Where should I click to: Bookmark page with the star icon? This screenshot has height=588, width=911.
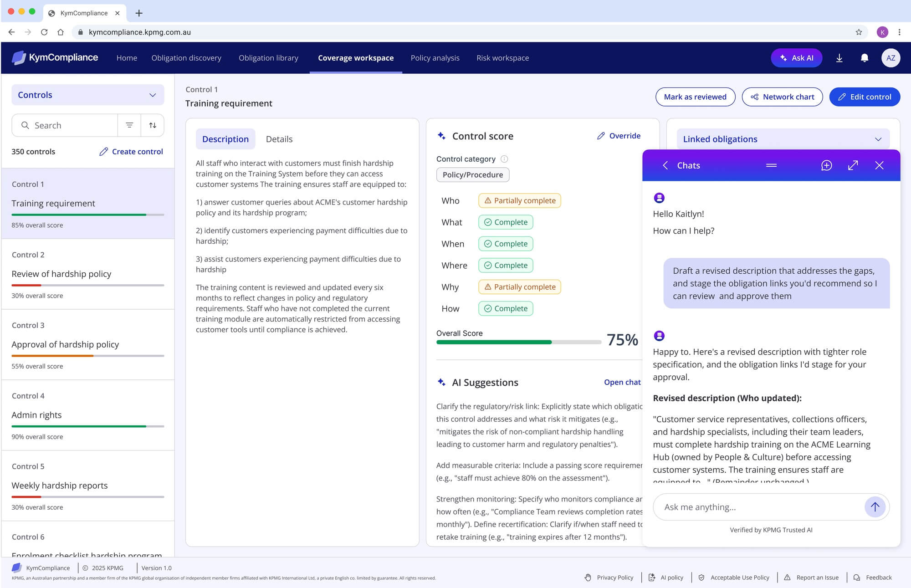pyautogui.click(x=859, y=32)
